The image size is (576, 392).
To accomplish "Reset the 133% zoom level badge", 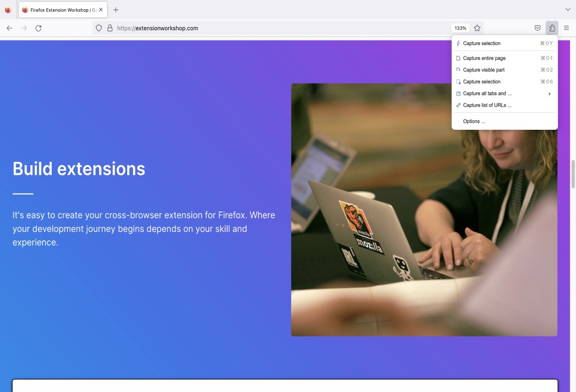I will pyautogui.click(x=460, y=28).
